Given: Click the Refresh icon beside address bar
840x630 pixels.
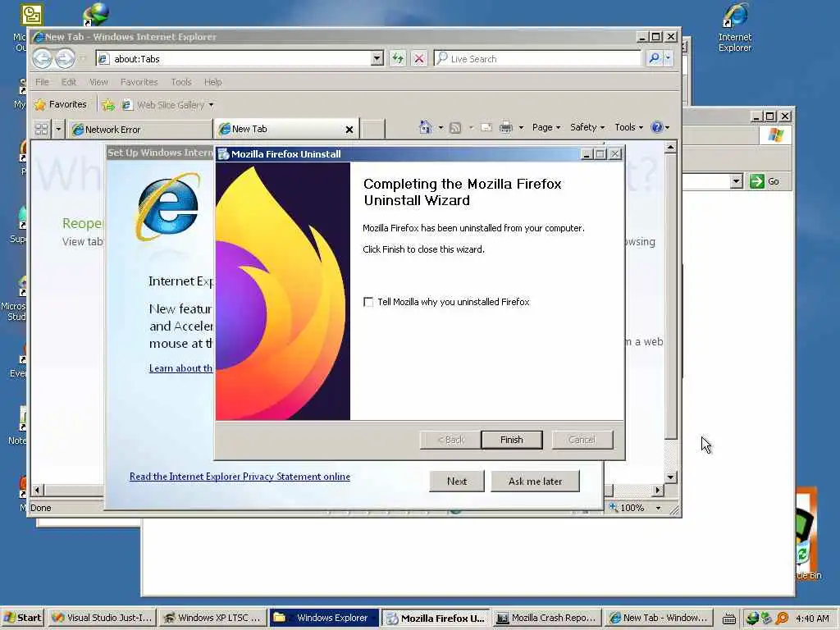Looking at the screenshot, I should pos(398,58).
